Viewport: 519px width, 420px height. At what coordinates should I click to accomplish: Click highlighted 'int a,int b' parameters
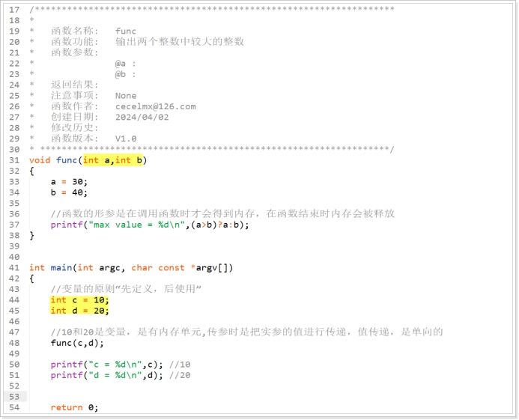[x=112, y=160]
